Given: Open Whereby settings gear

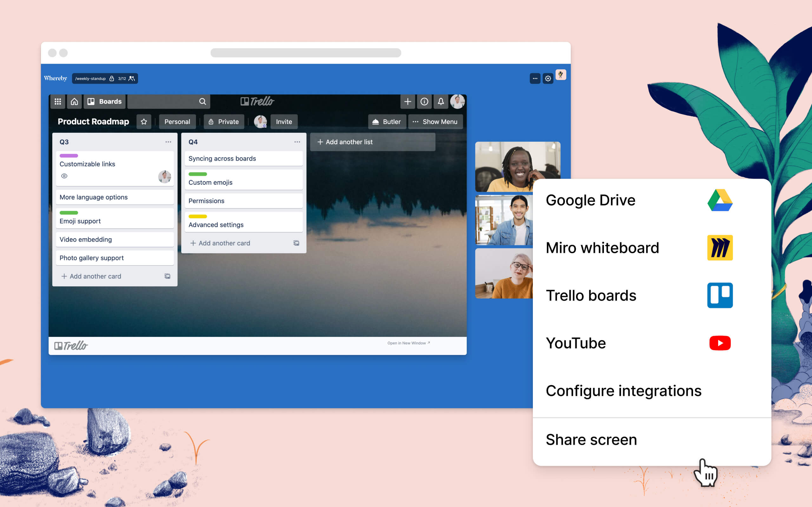Looking at the screenshot, I should coord(547,79).
